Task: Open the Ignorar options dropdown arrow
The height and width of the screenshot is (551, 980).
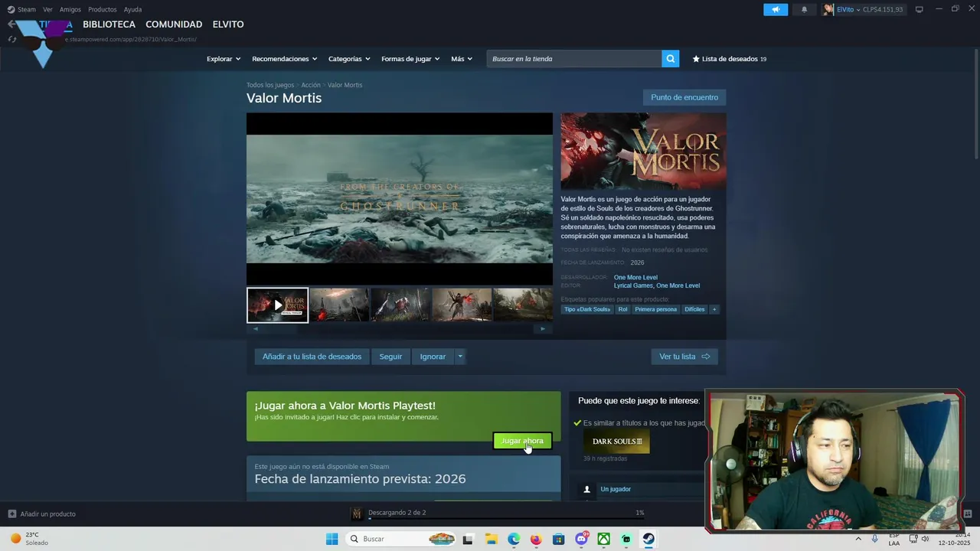Action: coord(459,357)
